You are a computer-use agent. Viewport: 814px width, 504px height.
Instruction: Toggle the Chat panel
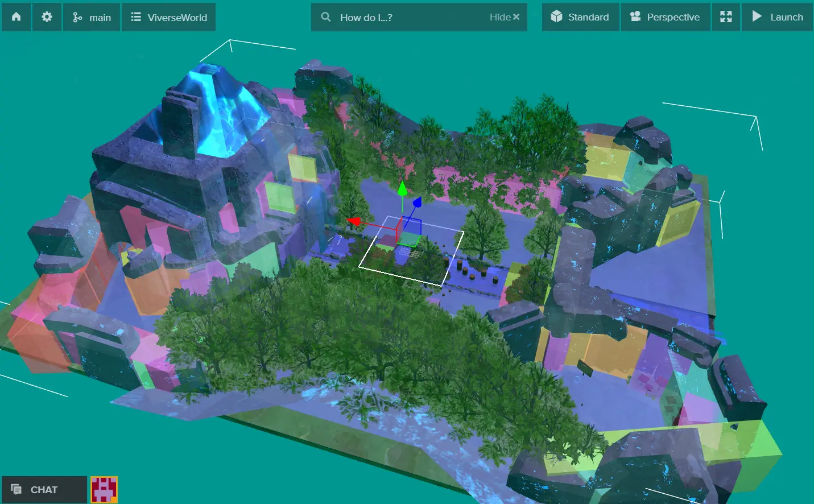click(44, 489)
